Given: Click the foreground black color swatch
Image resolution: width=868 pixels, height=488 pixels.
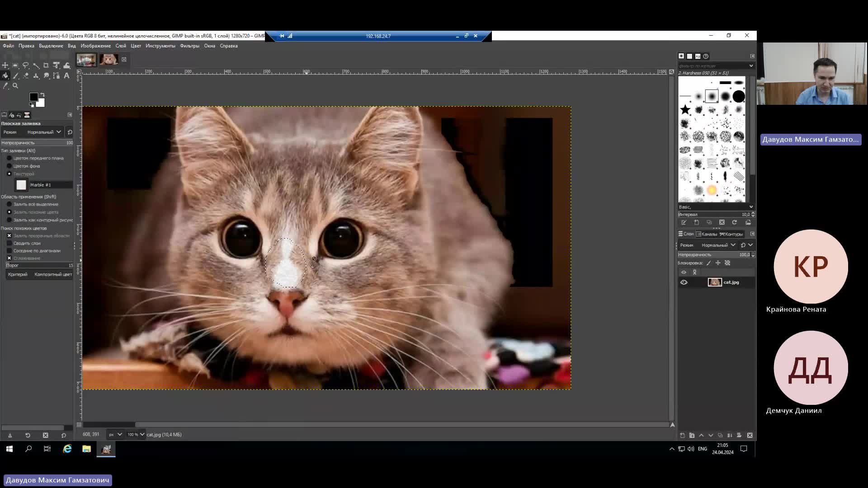Looking at the screenshot, I should (x=33, y=97).
